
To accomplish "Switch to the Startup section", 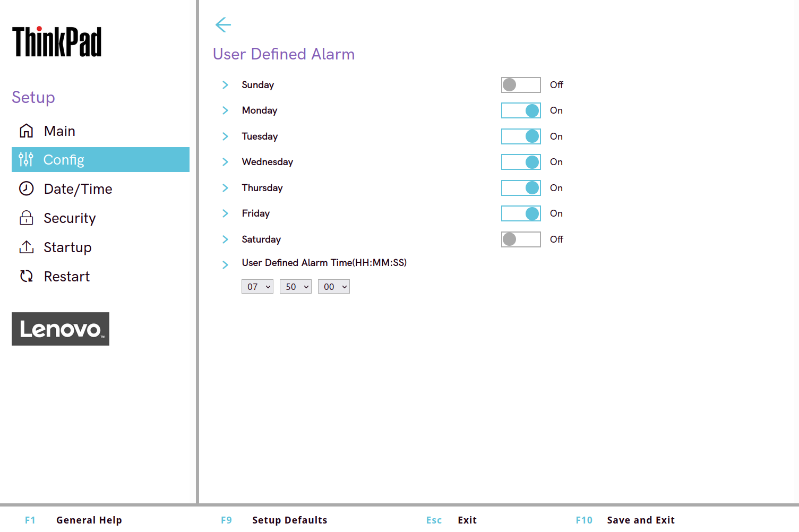I will (100, 247).
